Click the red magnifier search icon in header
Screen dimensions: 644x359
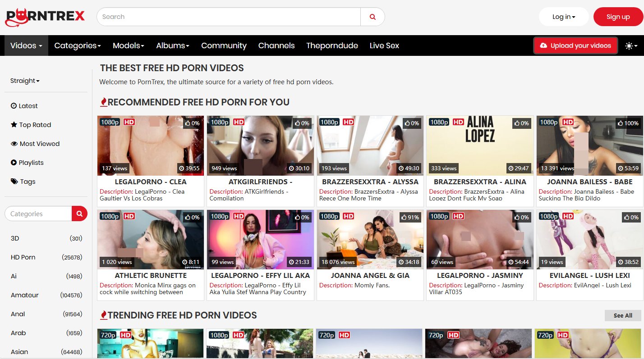(x=373, y=17)
